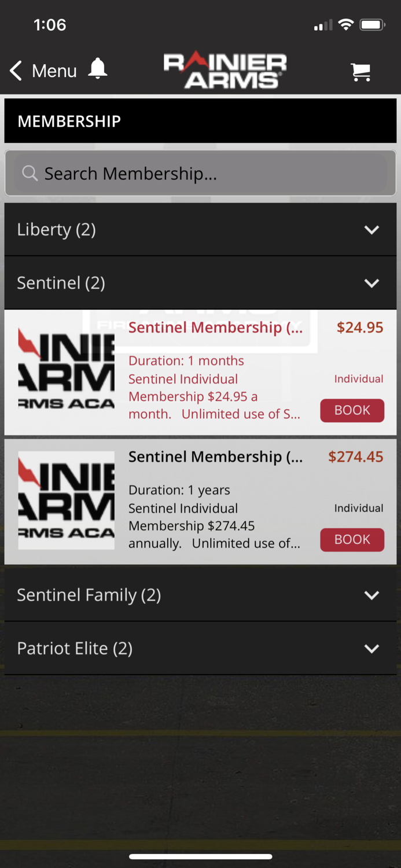Tap the back arrow icon
This screenshot has height=868, width=401.
[16, 71]
